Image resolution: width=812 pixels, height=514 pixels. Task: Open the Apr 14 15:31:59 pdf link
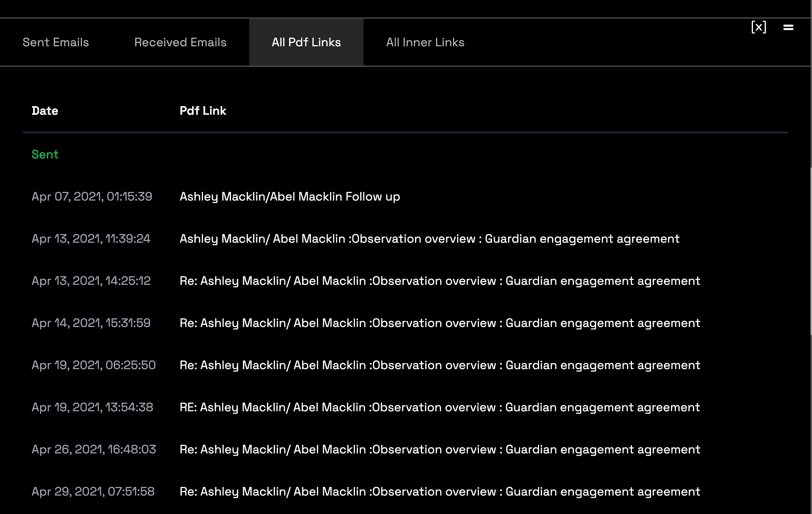[439, 323]
